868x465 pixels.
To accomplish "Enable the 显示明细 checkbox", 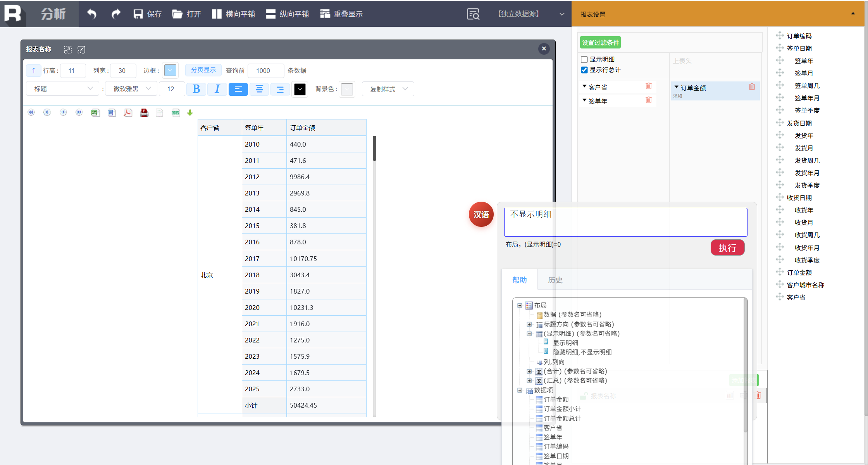I will (x=584, y=59).
